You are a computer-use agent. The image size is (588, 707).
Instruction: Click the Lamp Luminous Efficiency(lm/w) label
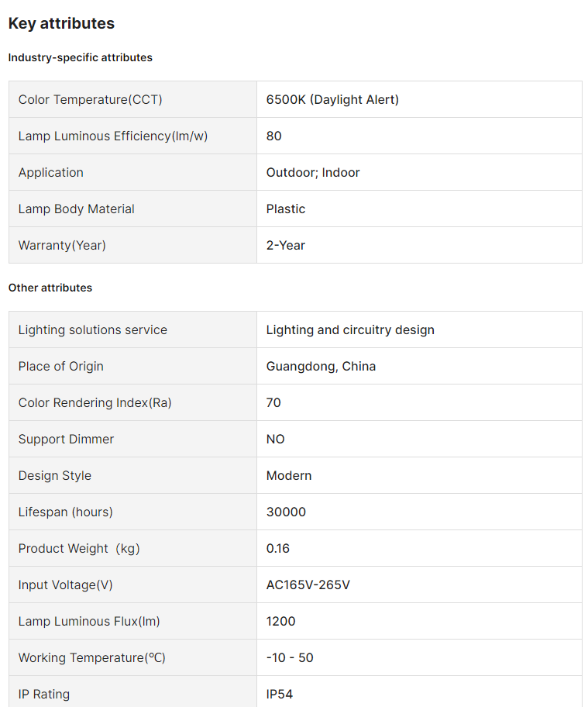113,136
